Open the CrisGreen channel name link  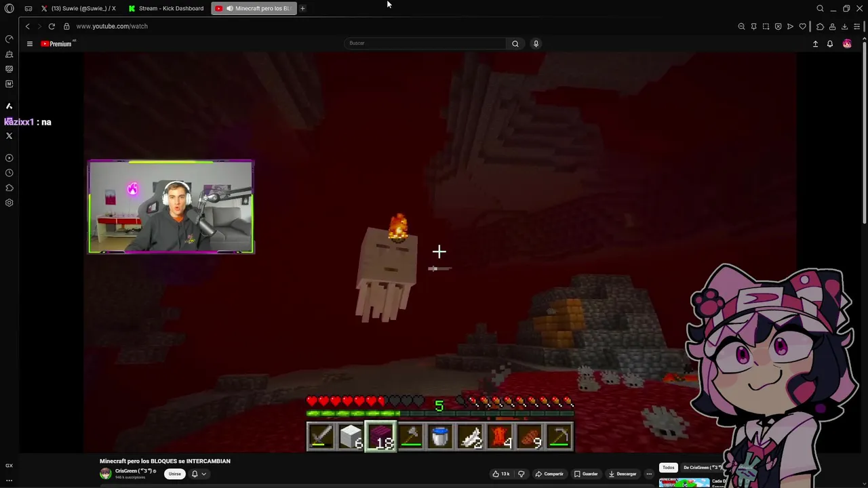pyautogui.click(x=134, y=471)
